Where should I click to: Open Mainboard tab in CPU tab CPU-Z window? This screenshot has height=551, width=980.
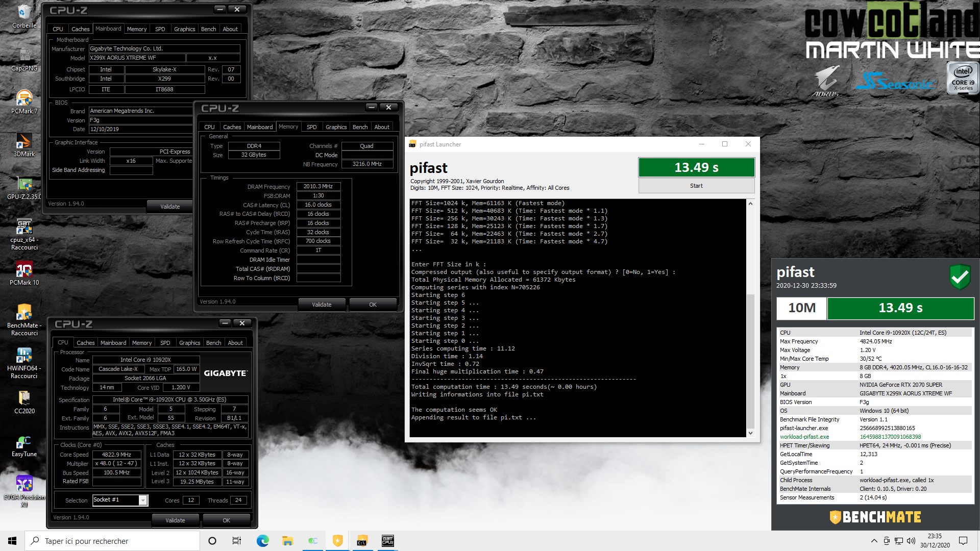(x=113, y=343)
